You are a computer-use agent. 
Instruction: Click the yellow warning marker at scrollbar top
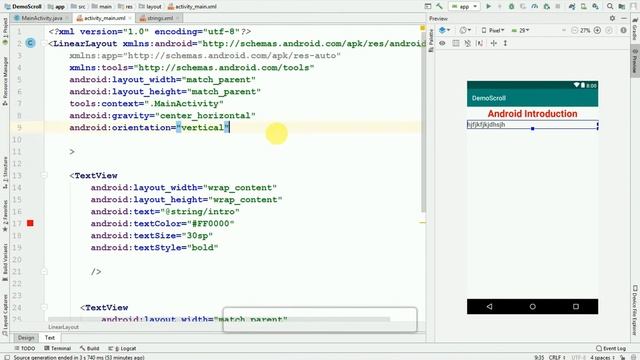point(422,28)
